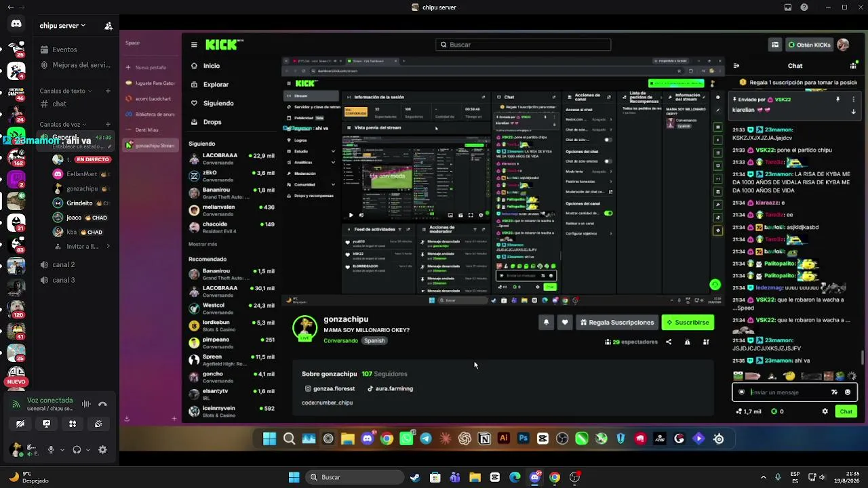Toggle the follow heart for gonzachipu
The image size is (868, 488).
565,323
